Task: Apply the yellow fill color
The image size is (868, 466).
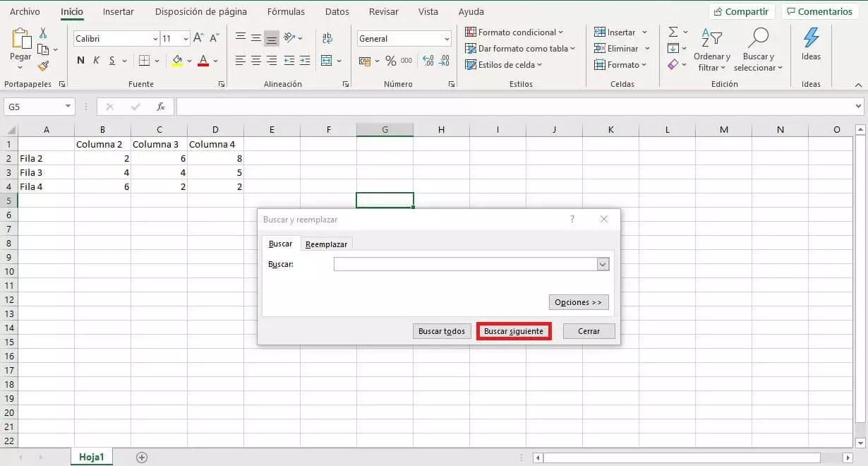Action: pyautogui.click(x=177, y=61)
